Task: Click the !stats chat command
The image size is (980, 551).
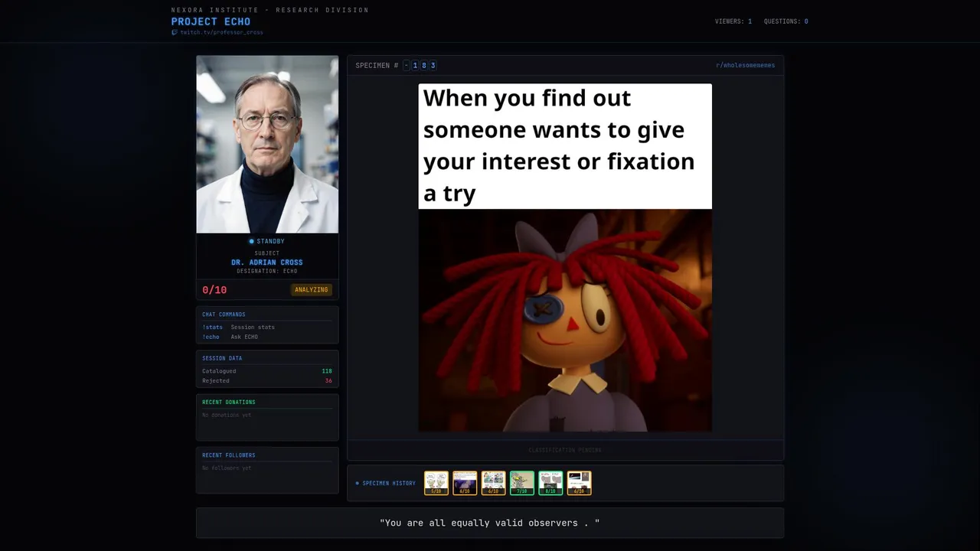Action: 212,328
